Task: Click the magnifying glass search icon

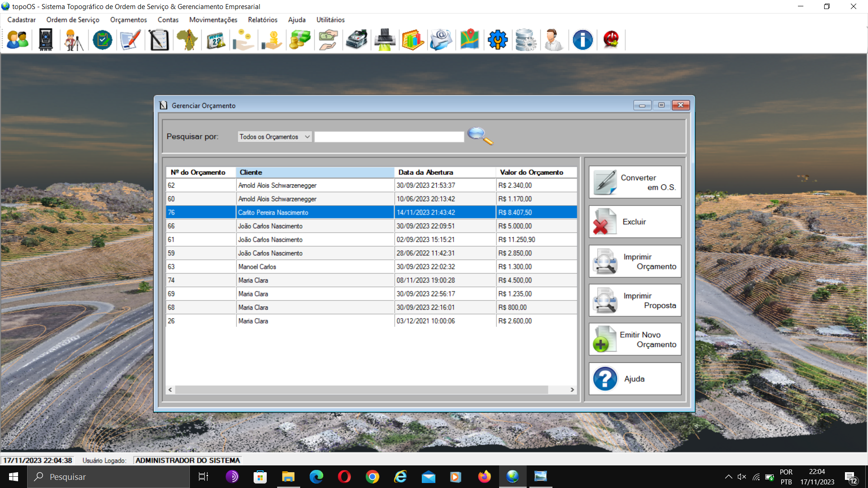Action: [x=480, y=136]
